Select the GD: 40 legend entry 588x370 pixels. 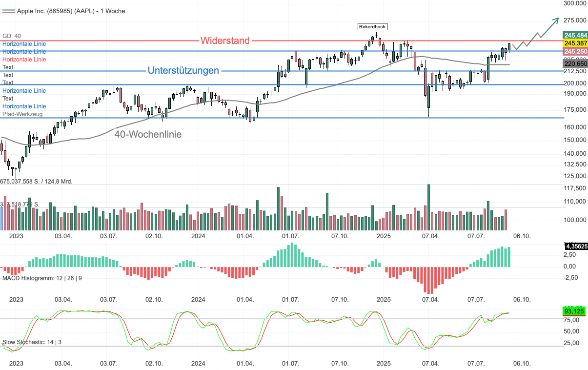12,36
